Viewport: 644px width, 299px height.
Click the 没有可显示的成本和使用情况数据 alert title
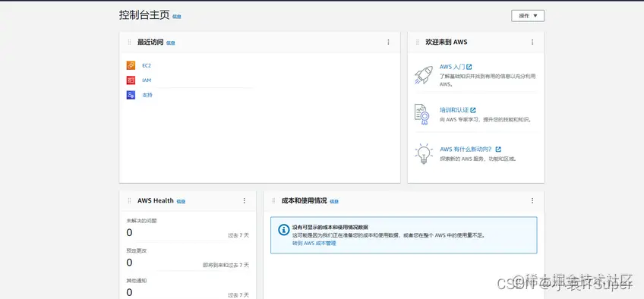click(330, 227)
